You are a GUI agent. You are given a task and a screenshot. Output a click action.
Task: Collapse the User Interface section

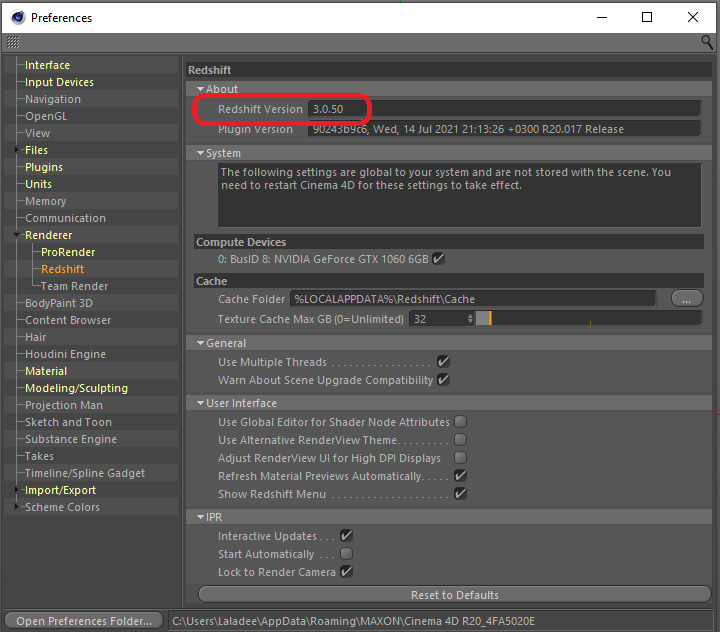point(200,403)
